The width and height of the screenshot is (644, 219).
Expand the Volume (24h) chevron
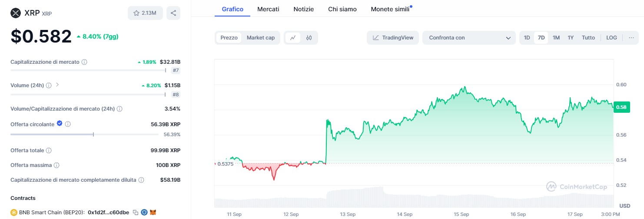[57, 85]
